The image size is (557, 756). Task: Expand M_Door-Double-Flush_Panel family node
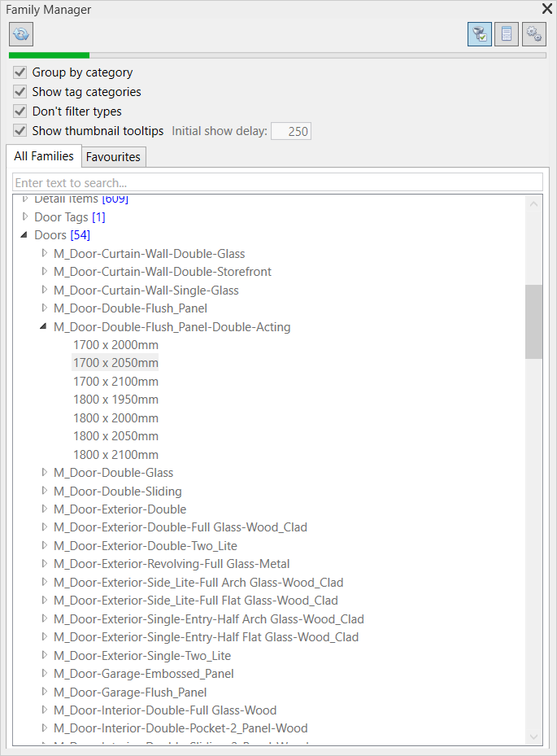coord(45,308)
